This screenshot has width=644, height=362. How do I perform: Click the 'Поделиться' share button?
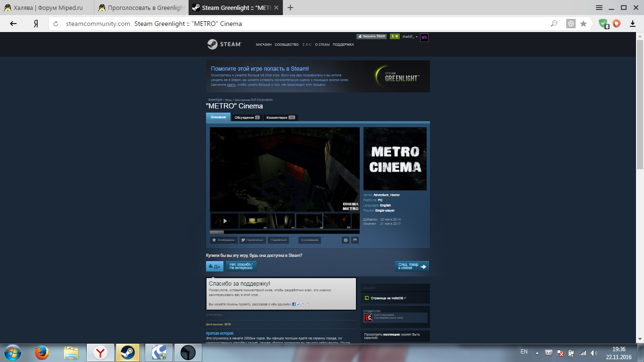[x=278, y=240]
